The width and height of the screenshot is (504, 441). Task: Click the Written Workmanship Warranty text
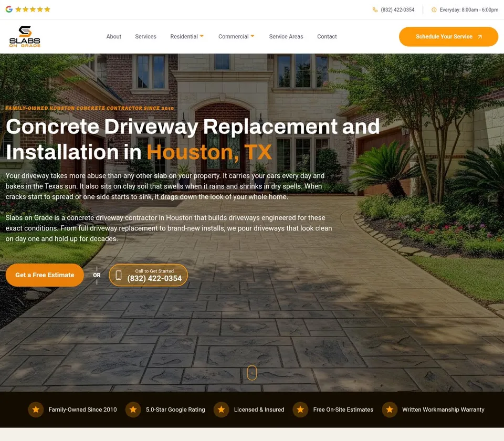(443, 409)
